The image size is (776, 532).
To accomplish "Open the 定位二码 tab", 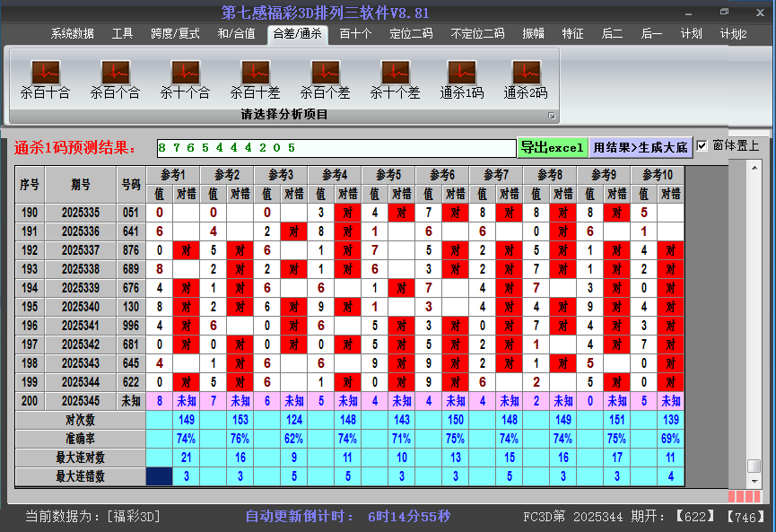I will click(x=411, y=34).
